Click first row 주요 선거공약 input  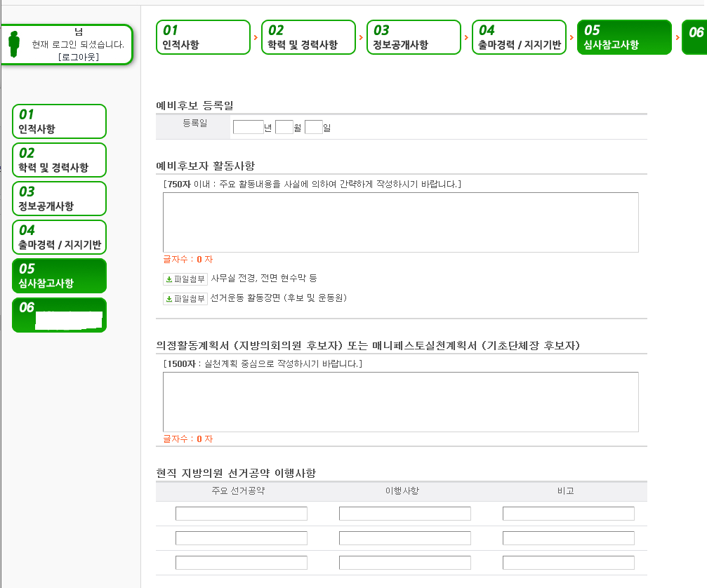242,514
